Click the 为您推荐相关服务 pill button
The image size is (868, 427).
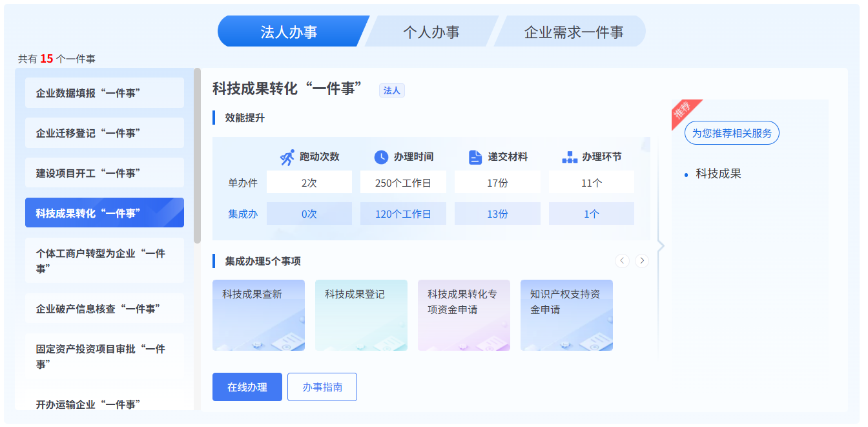tap(732, 133)
